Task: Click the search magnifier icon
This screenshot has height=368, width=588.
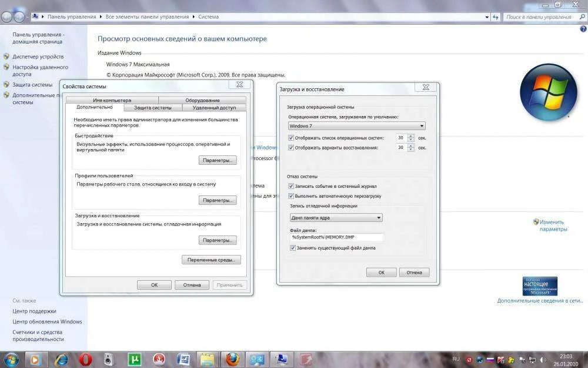Action: click(x=582, y=17)
